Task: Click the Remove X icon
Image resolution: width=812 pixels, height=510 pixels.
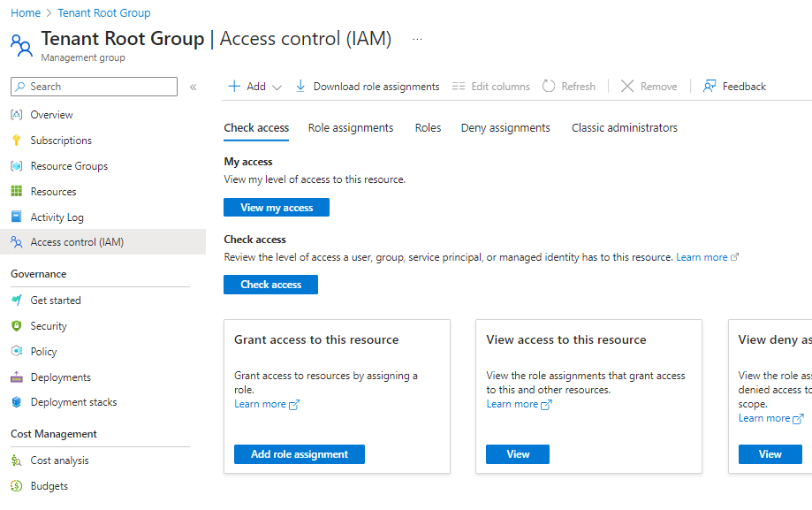Action: point(627,86)
